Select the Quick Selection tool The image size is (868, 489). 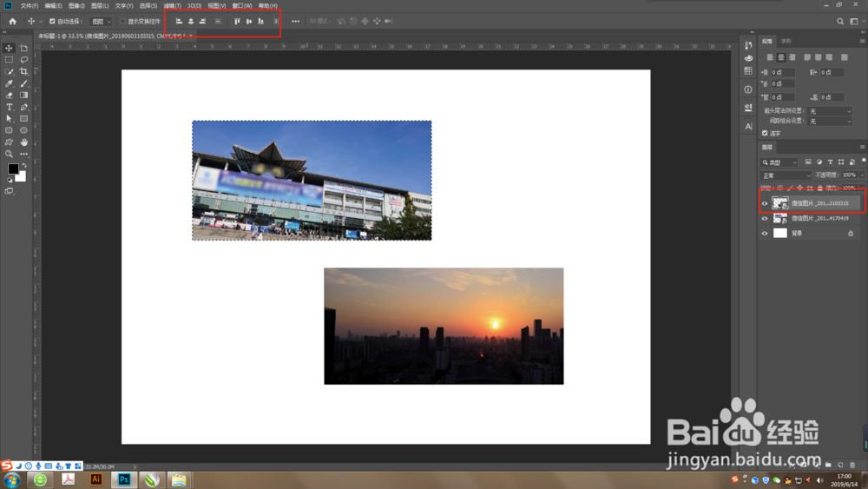point(9,71)
